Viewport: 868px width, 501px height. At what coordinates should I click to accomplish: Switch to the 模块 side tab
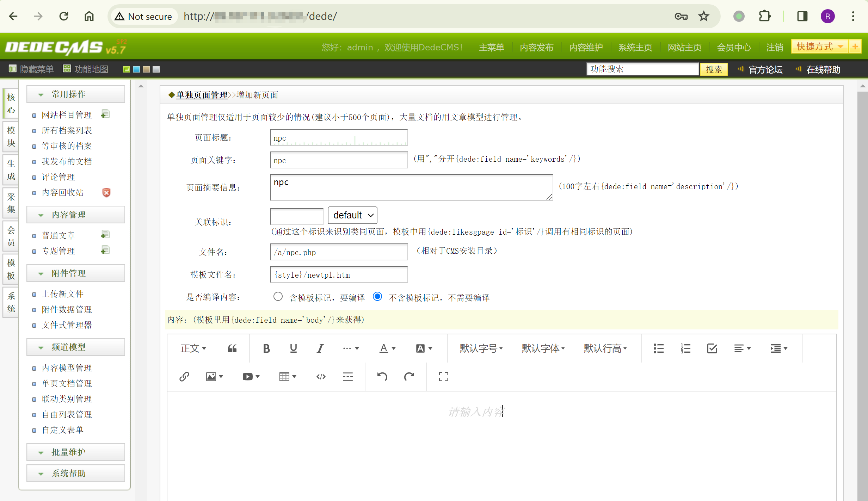point(11,137)
